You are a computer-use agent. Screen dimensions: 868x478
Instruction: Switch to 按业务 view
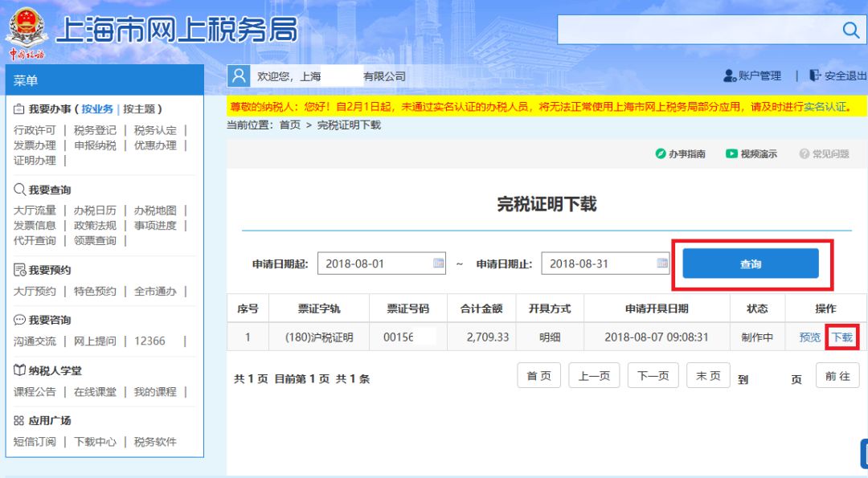pyautogui.click(x=97, y=109)
